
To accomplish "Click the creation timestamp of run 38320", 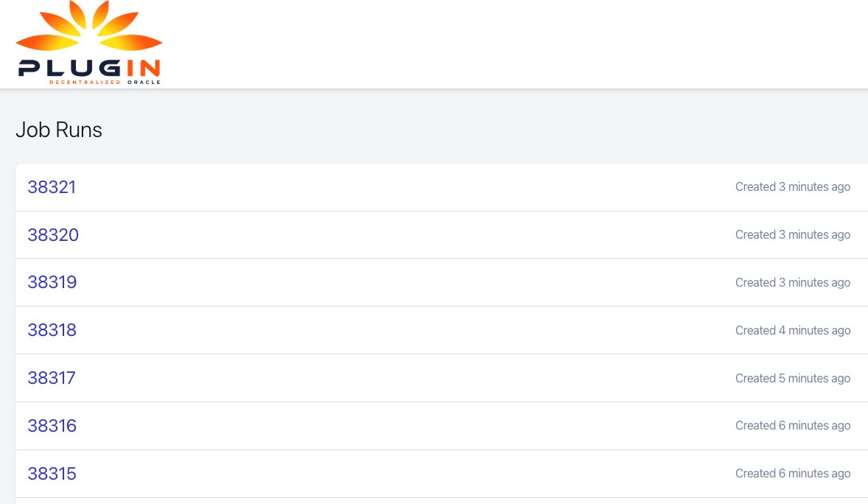I will 793,235.
